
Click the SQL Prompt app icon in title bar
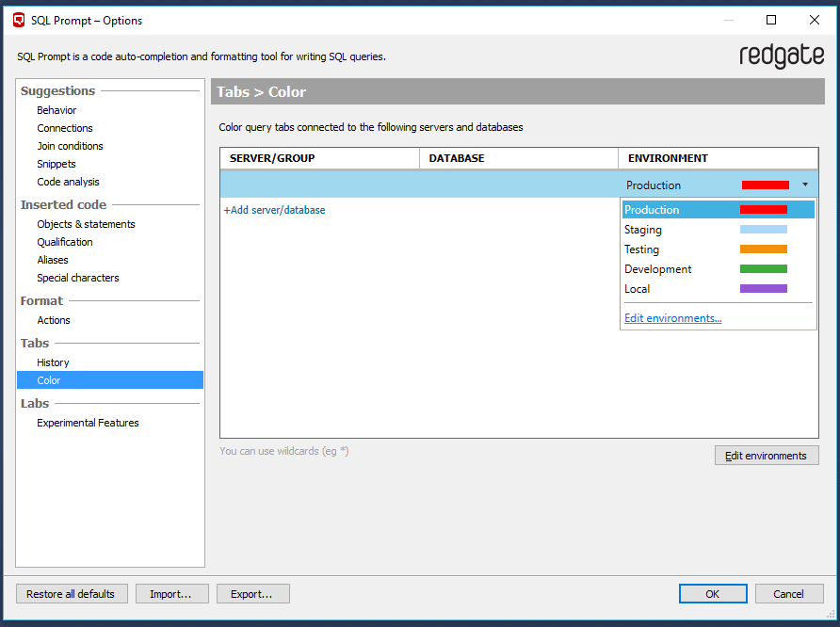click(x=19, y=21)
